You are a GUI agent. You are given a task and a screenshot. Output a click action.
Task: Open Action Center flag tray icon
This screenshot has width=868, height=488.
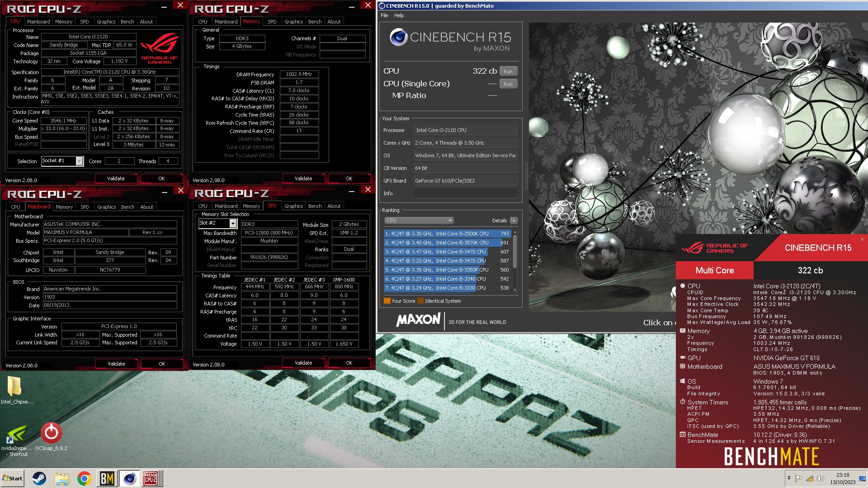798,478
